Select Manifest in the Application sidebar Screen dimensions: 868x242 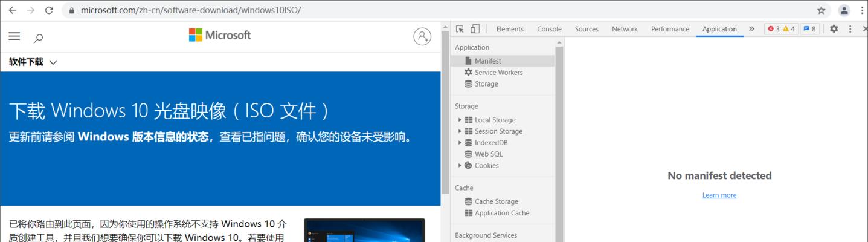tap(503, 61)
